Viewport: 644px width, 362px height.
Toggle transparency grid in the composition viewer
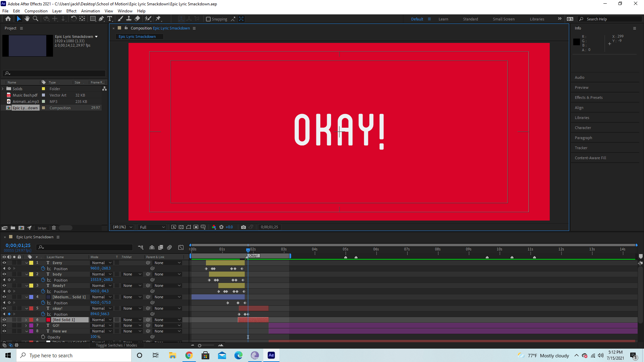coord(181,227)
